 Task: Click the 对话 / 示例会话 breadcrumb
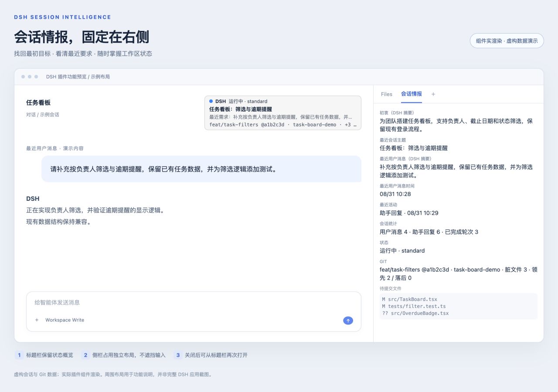coord(43,115)
